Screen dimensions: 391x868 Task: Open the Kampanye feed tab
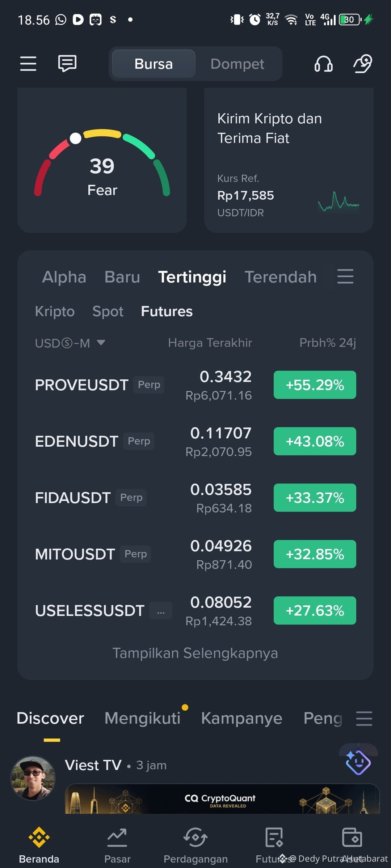[x=241, y=718]
